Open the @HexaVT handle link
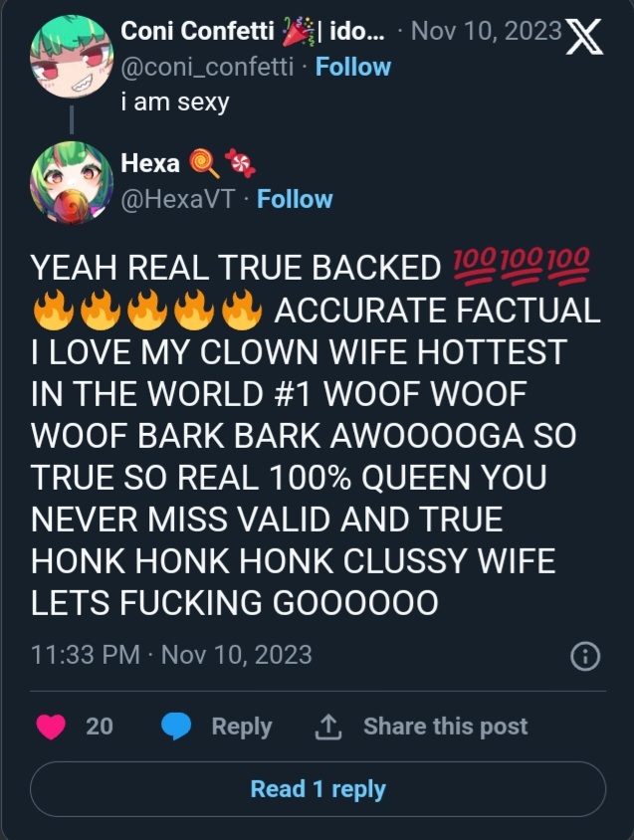 point(178,199)
